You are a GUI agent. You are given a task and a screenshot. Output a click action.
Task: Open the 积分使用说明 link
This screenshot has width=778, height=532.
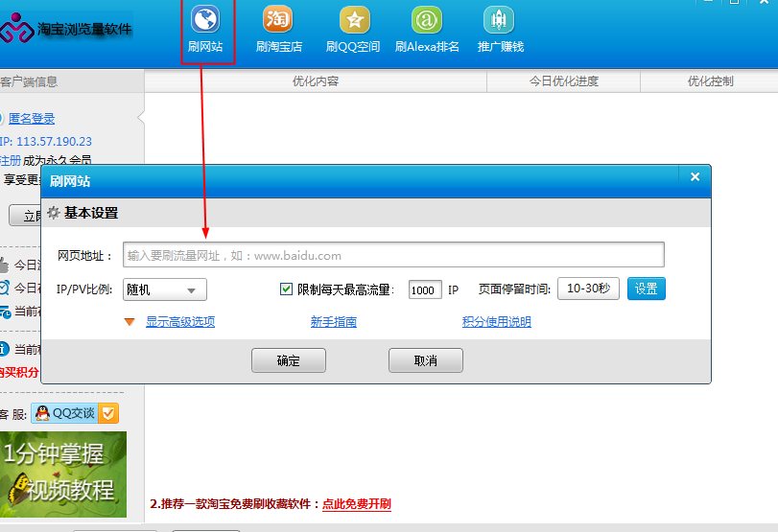click(x=497, y=322)
